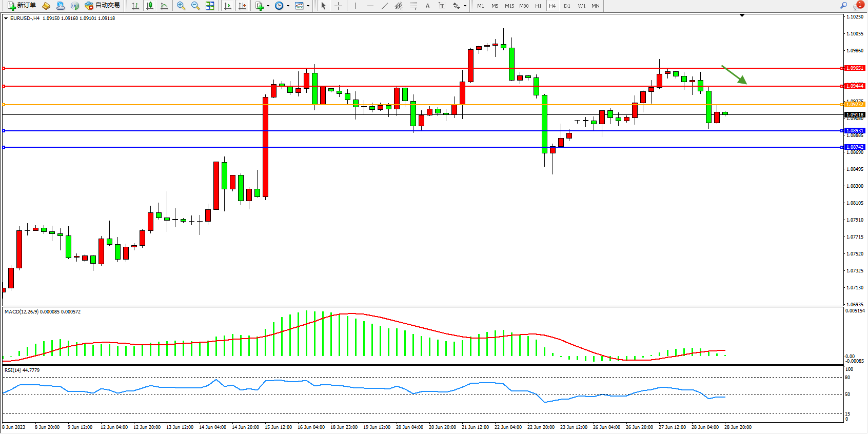Screen dimensions: 868x434
Task: Open the indicators list dropdown arrow
Action: [x=268, y=6]
